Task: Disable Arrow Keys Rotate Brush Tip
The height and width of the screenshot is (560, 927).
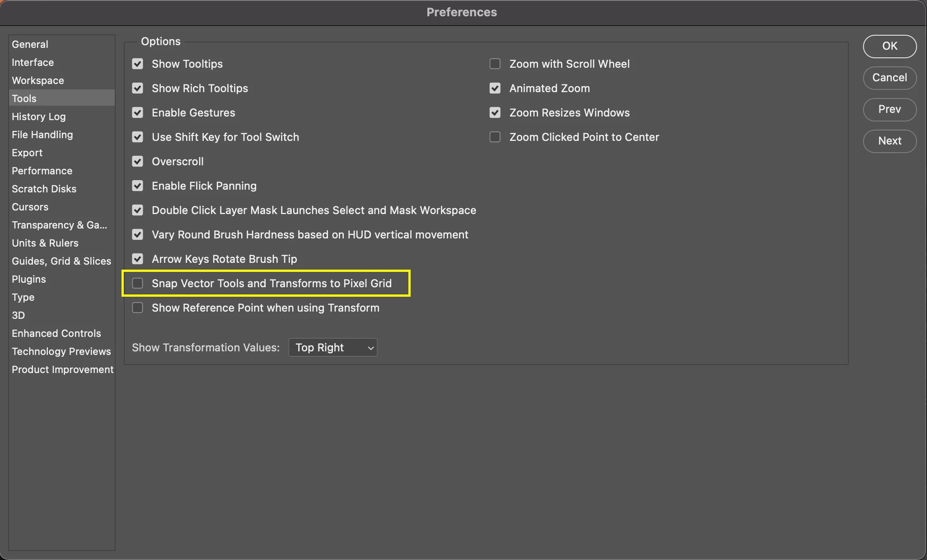Action: point(137,259)
